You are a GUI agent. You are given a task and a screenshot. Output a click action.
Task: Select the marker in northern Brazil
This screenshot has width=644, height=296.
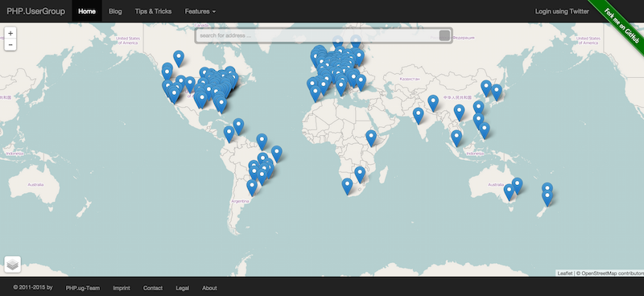tap(262, 142)
